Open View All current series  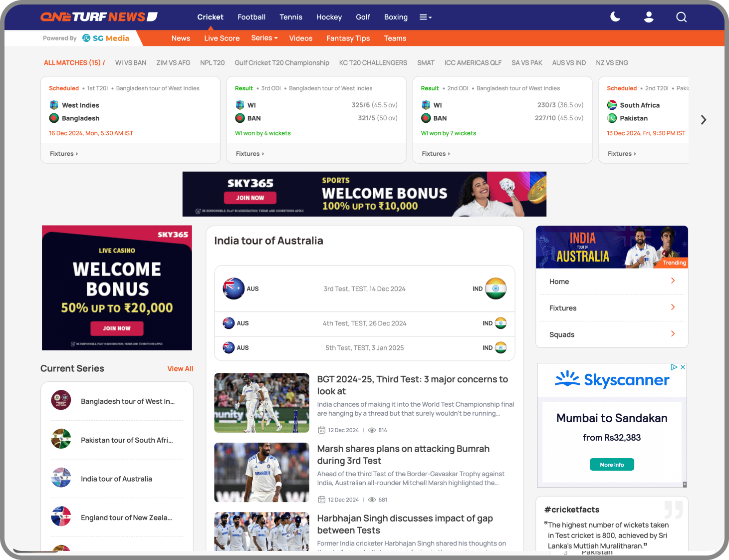coord(180,368)
